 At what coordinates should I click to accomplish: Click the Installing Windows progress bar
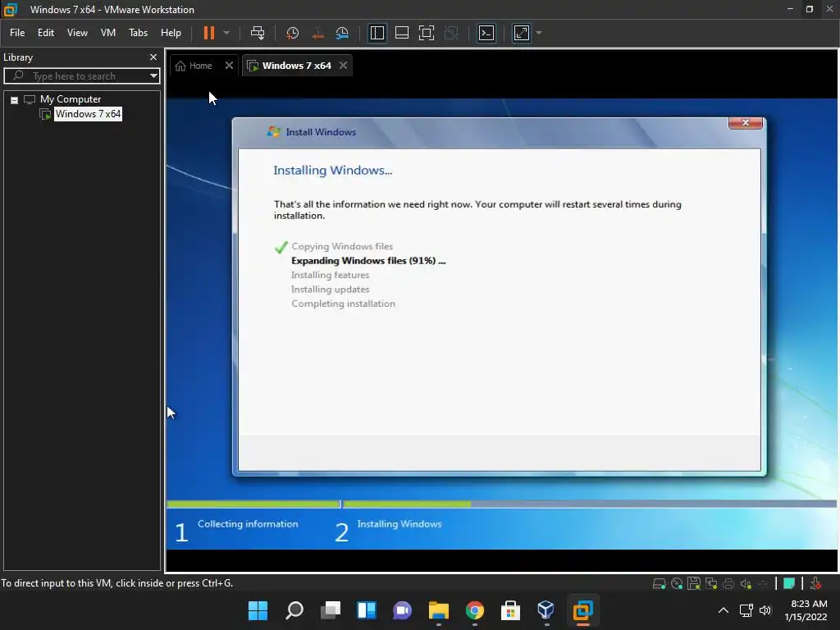(x=589, y=504)
